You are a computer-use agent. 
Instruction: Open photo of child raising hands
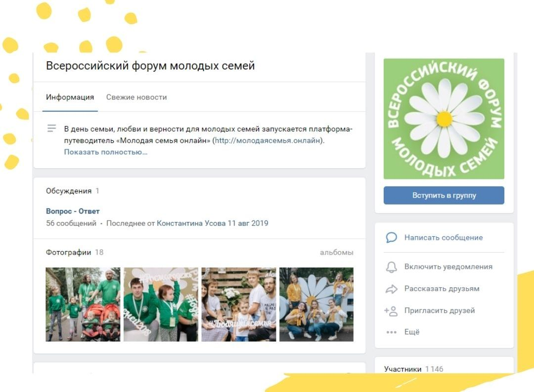161,305
